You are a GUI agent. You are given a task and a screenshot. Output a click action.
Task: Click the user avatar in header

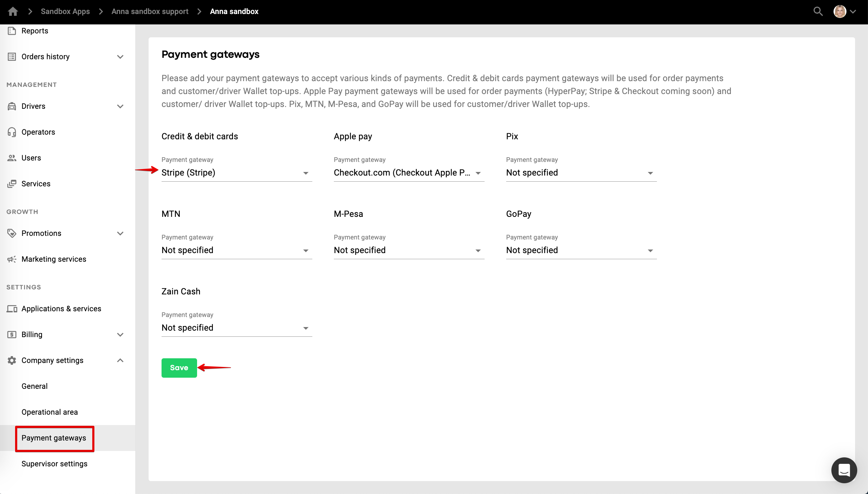tap(840, 11)
